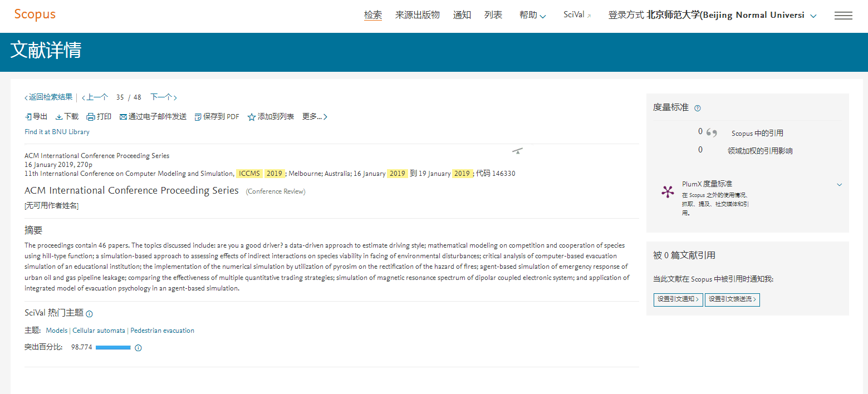Image resolution: width=868 pixels, height=394 pixels.
Task: Go to next record 下一个
Action: 164,97
